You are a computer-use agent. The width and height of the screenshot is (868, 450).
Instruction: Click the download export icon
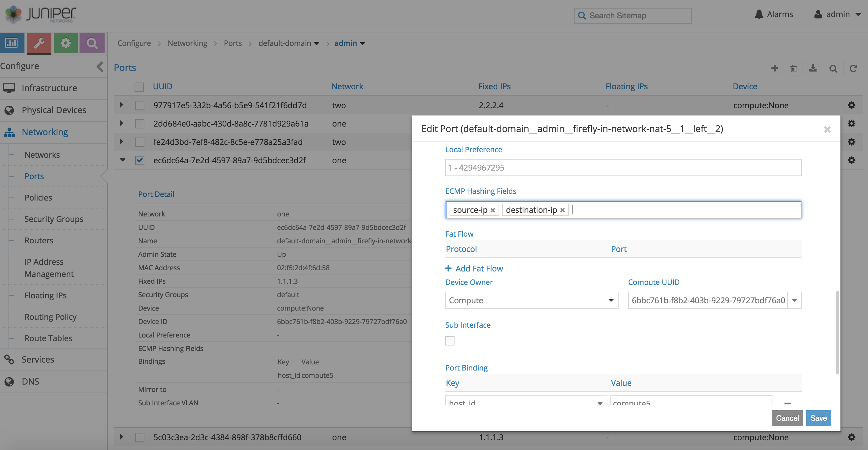[x=813, y=68]
